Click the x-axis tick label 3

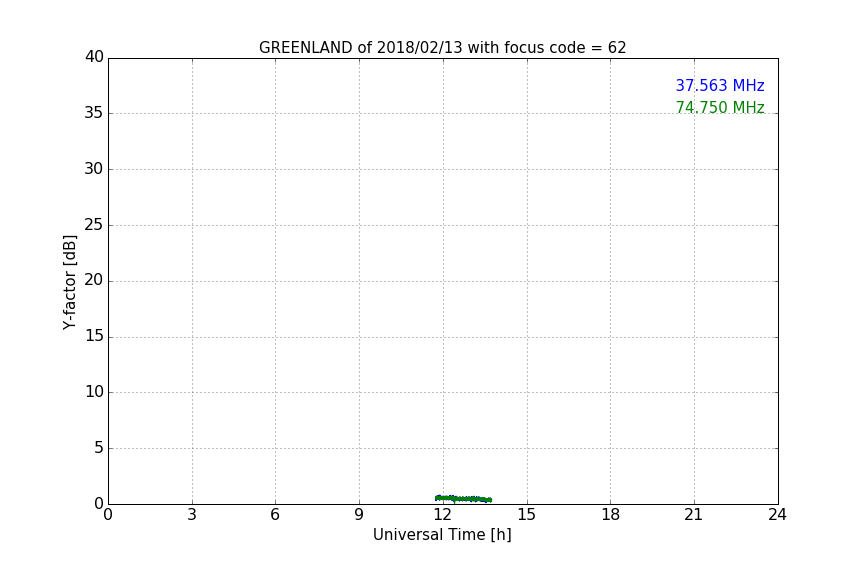pos(192,515)
